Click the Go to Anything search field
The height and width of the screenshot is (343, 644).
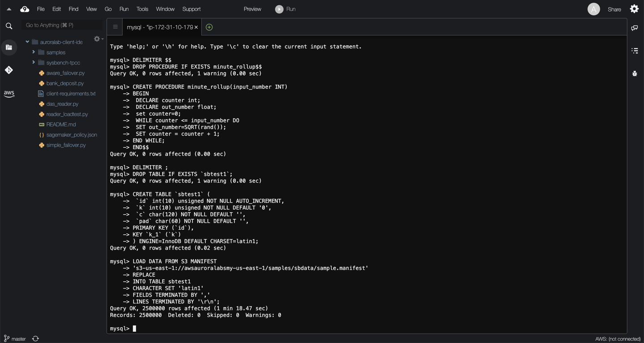click(x=62, y=26)
